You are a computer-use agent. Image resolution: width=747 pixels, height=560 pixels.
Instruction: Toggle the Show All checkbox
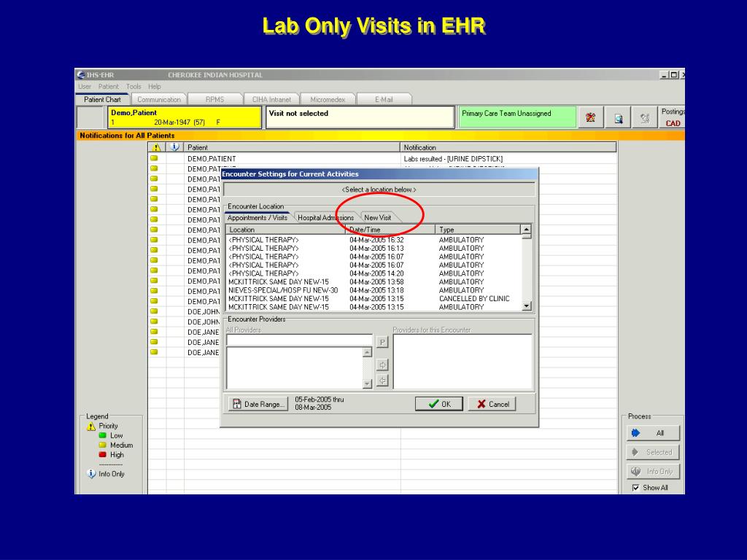tap(635, 488)
